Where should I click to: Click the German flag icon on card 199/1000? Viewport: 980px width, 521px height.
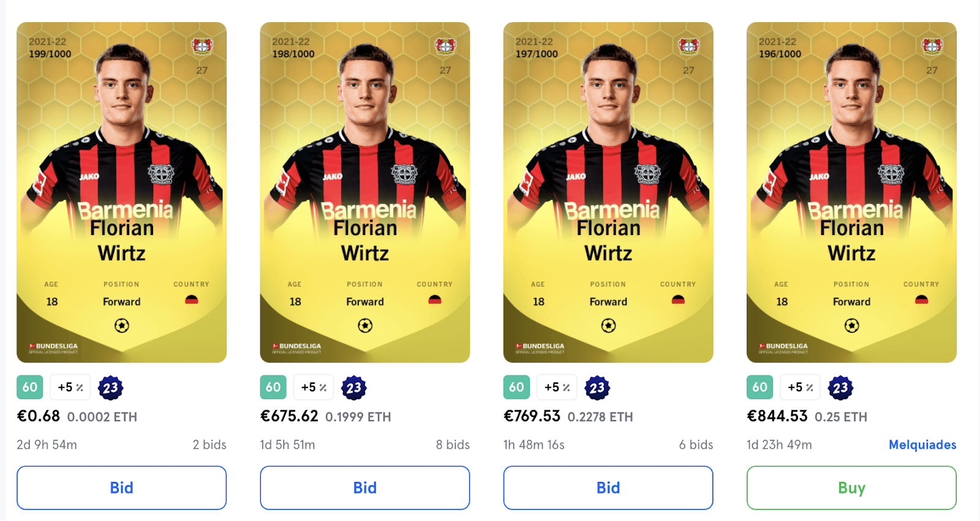click(x=192, y=300)
